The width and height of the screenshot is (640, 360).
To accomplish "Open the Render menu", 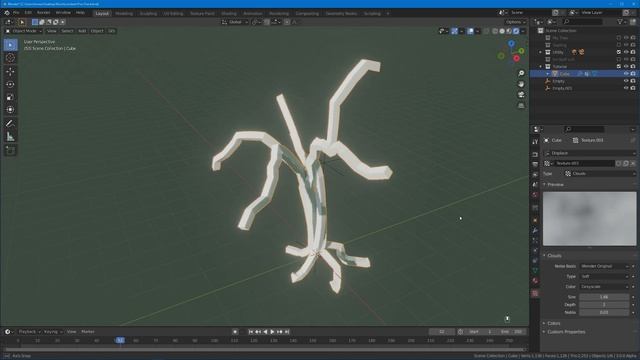I will 43,13.
